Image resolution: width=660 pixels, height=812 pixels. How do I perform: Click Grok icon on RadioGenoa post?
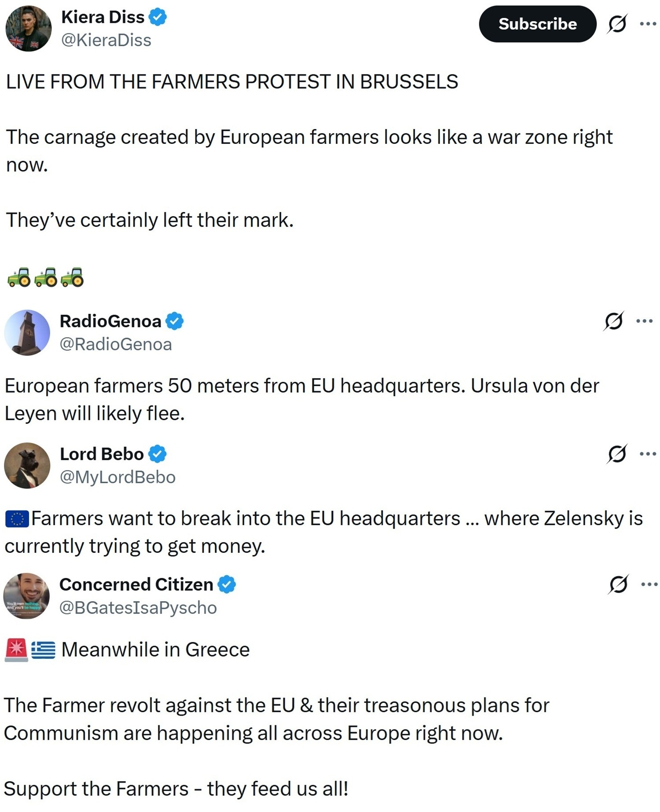coord(613,321)
